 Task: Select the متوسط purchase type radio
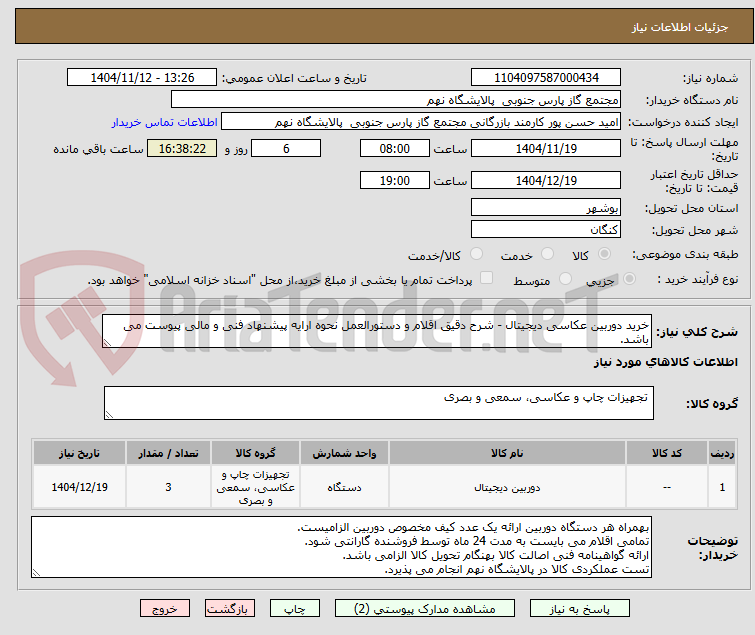coord(565,279)
